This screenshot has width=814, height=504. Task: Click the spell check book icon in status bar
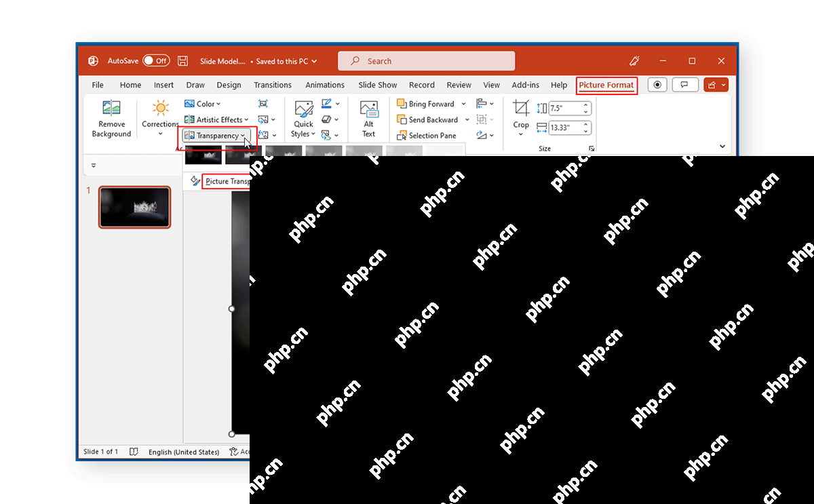134,452
